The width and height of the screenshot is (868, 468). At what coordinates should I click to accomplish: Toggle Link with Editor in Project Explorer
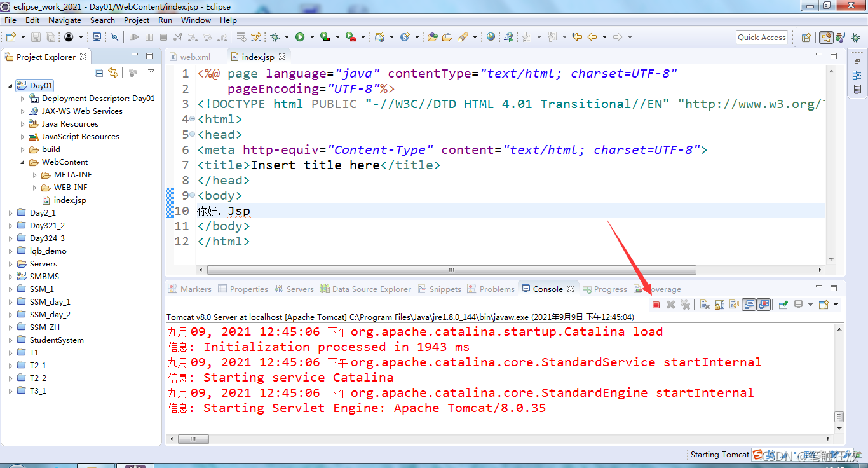[x=113, y=72]
